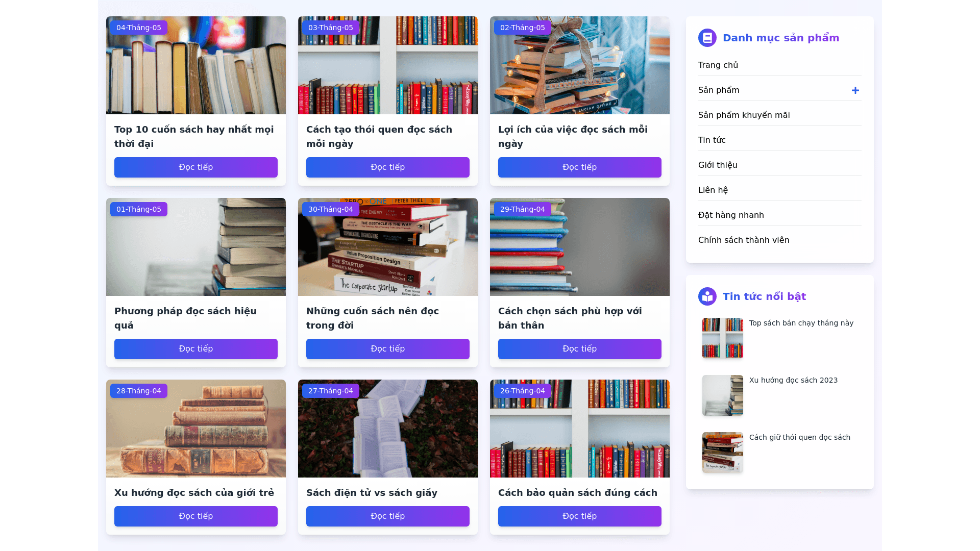Viewport: 980px width, 551px height.
Task: Open Trang chủ in the sidebar menu
Action: point(718,65)
